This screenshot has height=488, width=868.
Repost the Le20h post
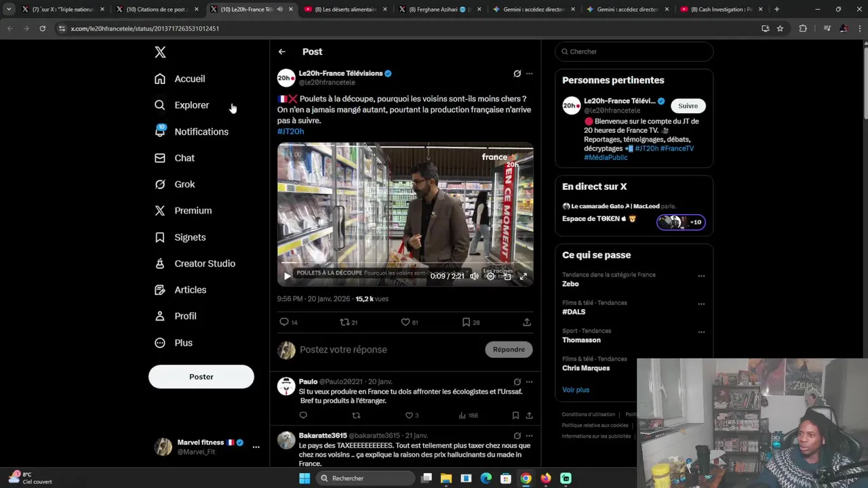pyautogui.click(x=344, y=322)
